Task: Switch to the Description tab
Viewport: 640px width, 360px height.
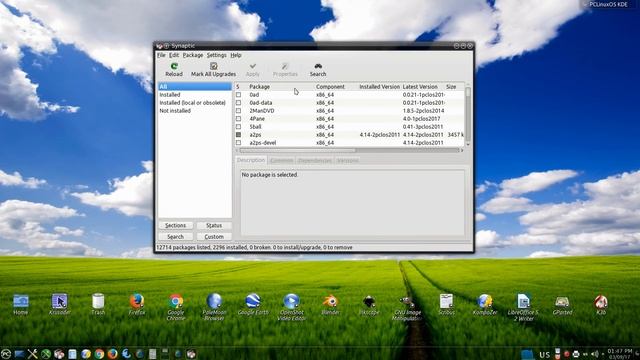Action: 251,160
